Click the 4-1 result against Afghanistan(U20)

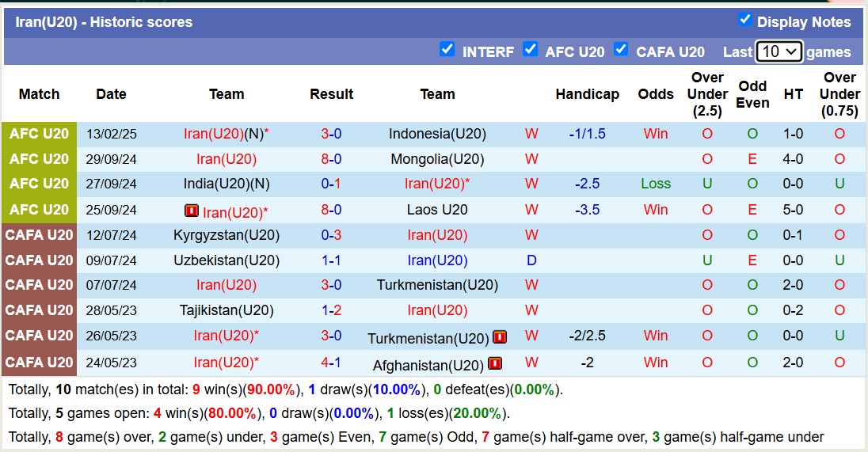pyautogui.click(x=331, y=363)
